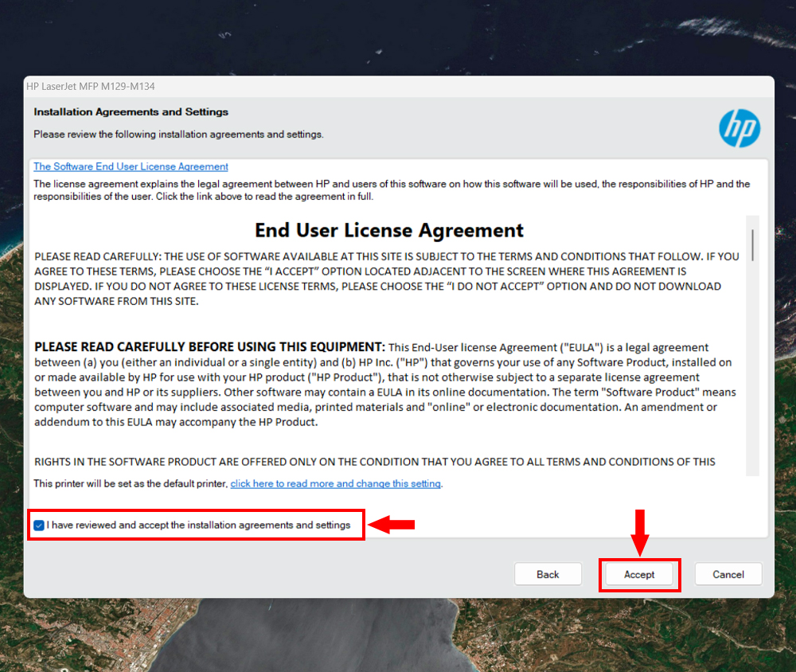Click the Accept button
This screenshot has width=796, height=672.
(x=639, y=575)
